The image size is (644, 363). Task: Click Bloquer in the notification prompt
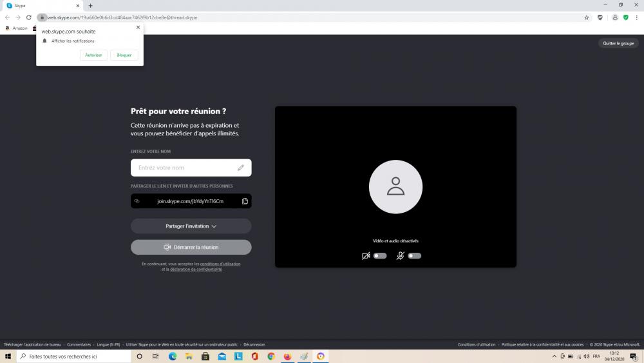[124, 55]
